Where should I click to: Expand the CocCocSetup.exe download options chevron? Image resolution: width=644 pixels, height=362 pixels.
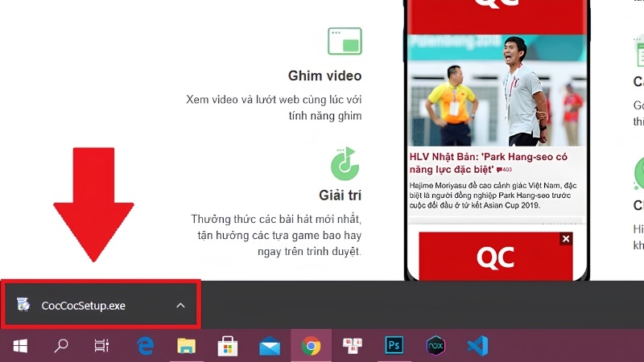tap(180, 306)
